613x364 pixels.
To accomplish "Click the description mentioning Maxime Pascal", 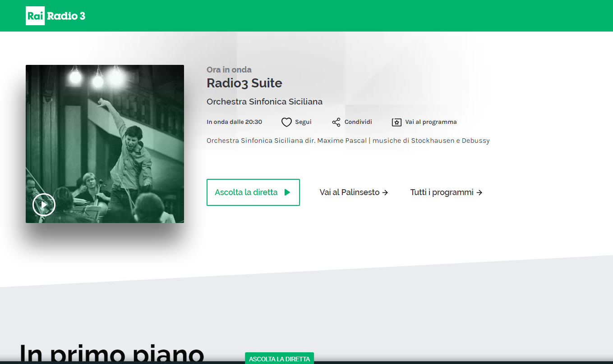I will point(348,141).
